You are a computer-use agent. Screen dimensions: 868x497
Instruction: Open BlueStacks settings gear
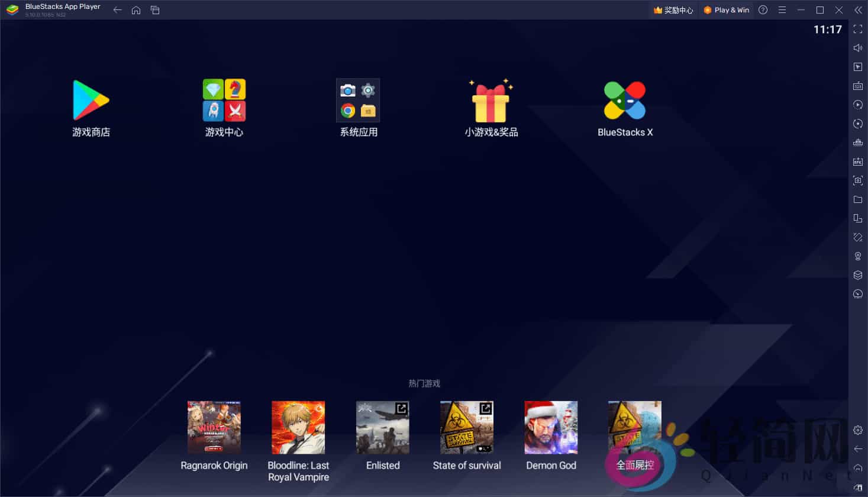click(857, 430)
